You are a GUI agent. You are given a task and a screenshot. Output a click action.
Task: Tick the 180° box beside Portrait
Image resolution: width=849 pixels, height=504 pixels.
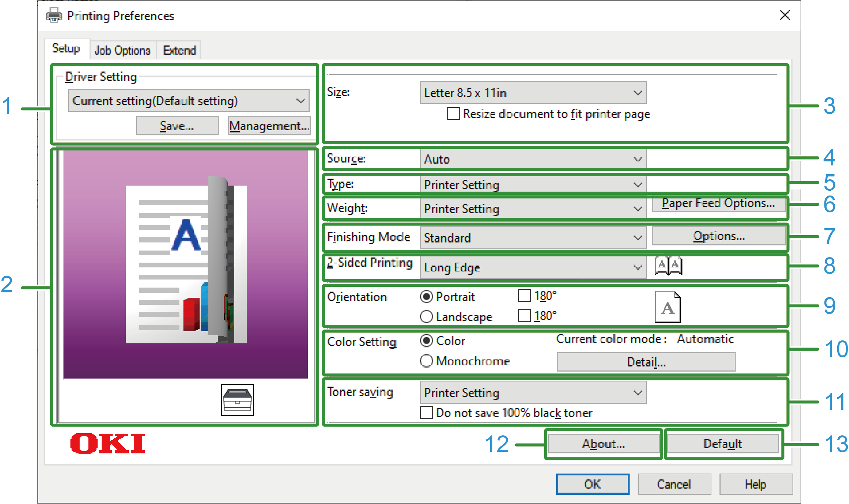point(524,295)
